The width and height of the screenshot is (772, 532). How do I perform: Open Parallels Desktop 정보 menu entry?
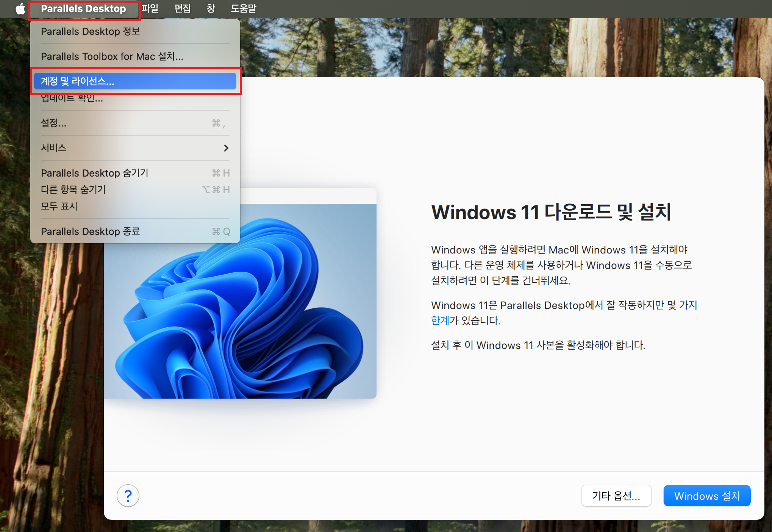click(x=90, y=31)
